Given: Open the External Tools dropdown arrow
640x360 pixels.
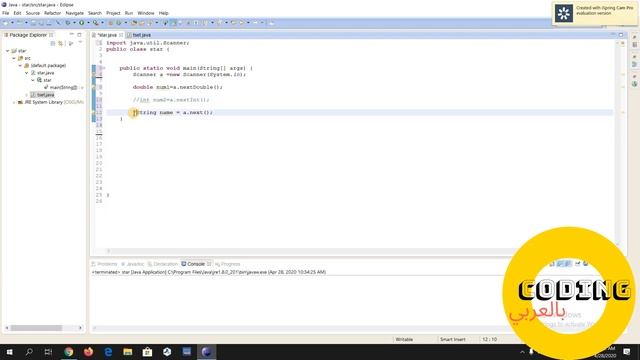Looking at the screenshot, I should pos(102,23).
